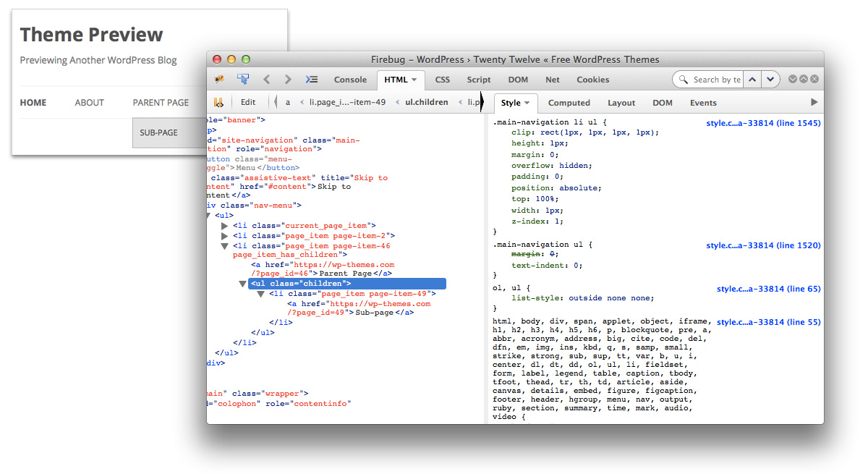Viewport: 868px width, 474px height.
Task: Click the 'z-index: 1' declaration
Action: tap(537, 221)
